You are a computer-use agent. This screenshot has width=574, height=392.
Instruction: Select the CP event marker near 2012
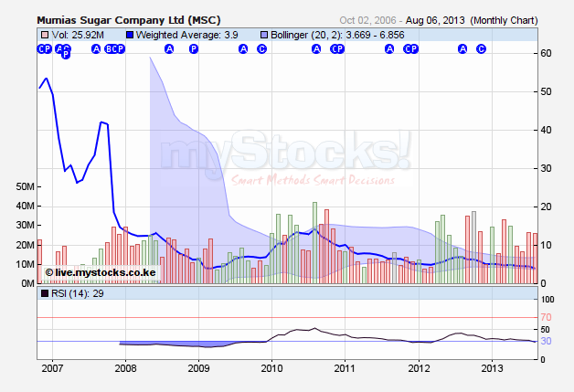pyautogui.click(x=410, y=48)
